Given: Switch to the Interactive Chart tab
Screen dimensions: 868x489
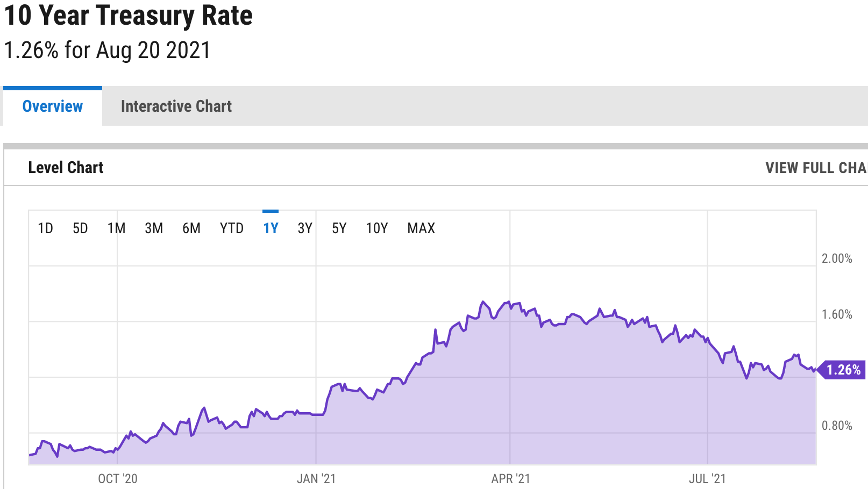Looking at the screenshot, I should coord(176,106).
